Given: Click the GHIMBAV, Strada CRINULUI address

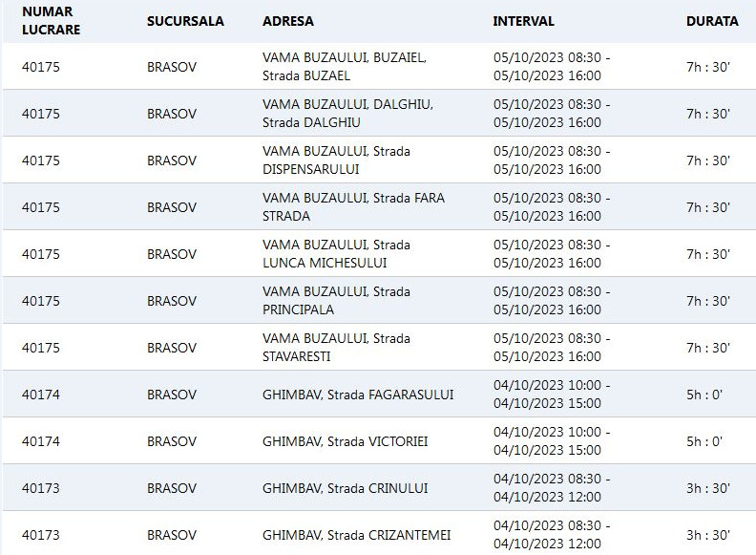Looking at the screenshot, I should point(345,488).
